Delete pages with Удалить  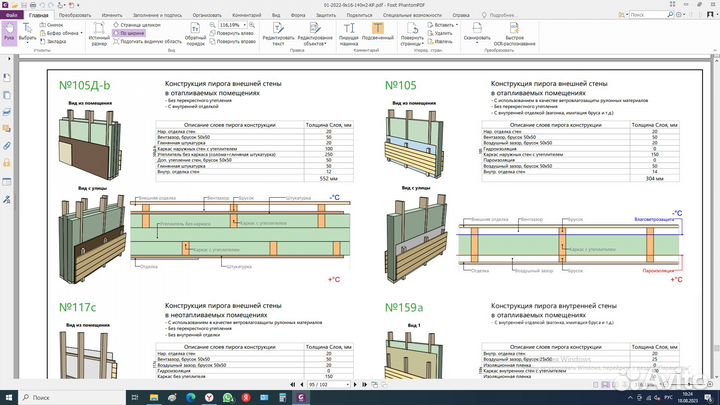(x=440, y=33)
